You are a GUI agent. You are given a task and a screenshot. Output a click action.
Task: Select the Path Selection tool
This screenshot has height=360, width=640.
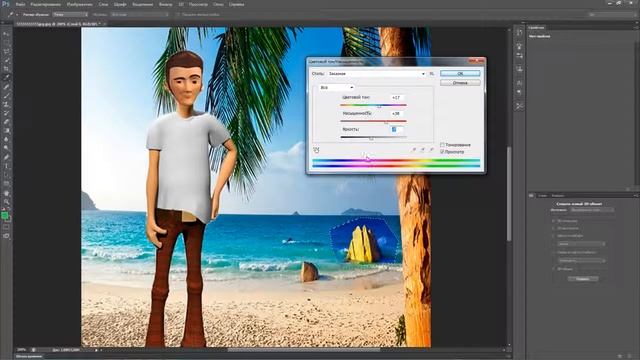pos(6,175)
